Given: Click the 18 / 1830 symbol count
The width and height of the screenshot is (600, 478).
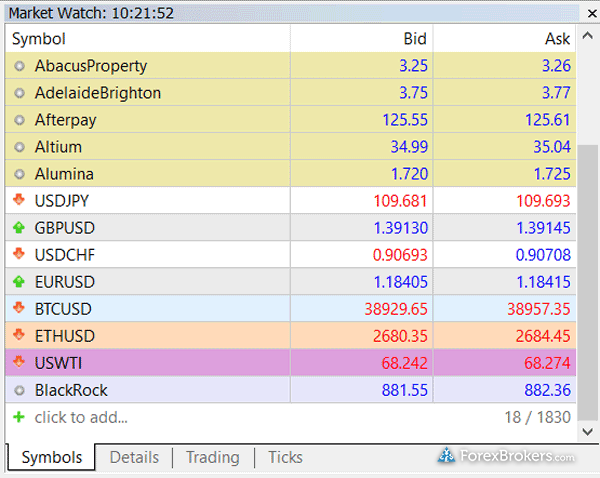Looking at the screenshot, I should [538, 417].
